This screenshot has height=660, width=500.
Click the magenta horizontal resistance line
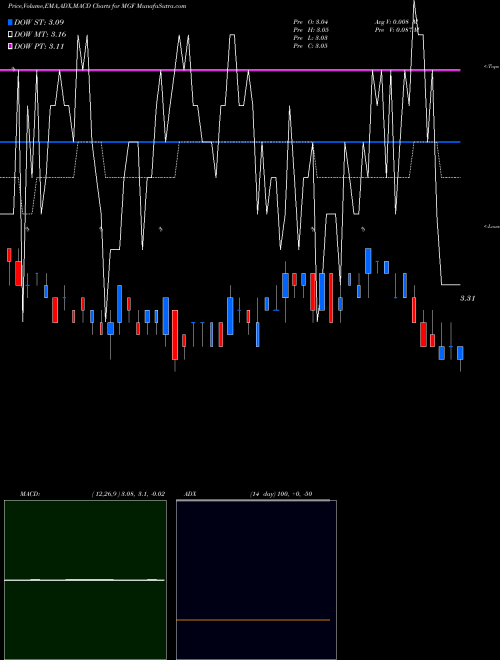pyautogui.click(x=230, y=70)
